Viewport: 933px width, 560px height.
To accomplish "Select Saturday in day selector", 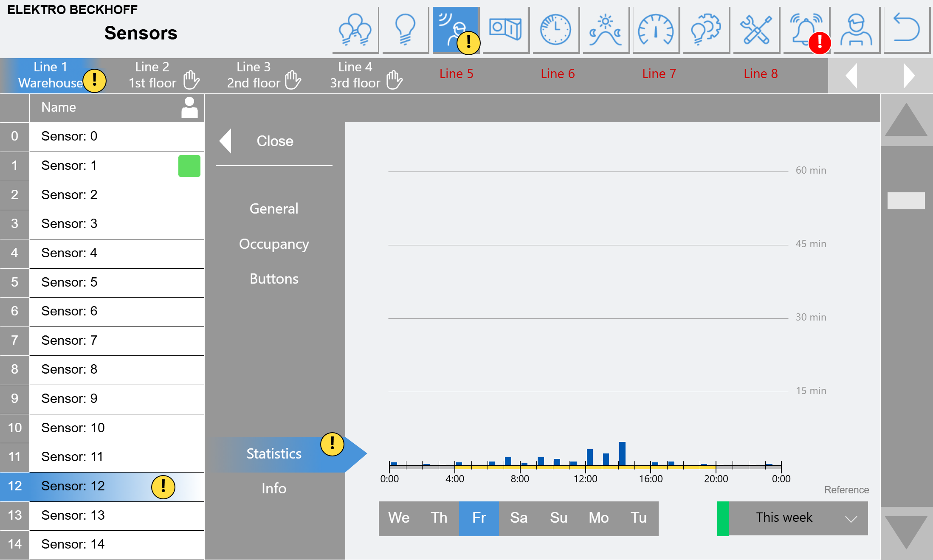I will click(519, 518).
